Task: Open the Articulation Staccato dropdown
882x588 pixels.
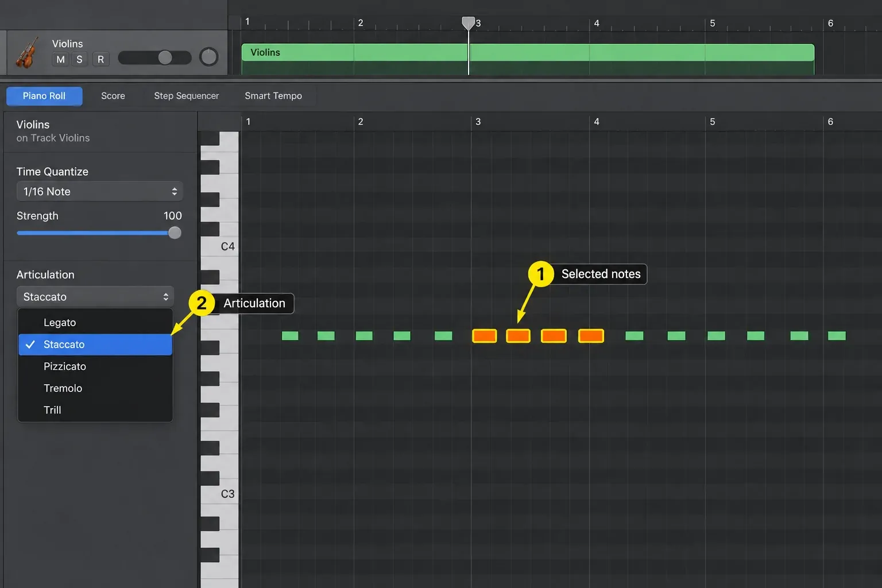Action: 95,296
